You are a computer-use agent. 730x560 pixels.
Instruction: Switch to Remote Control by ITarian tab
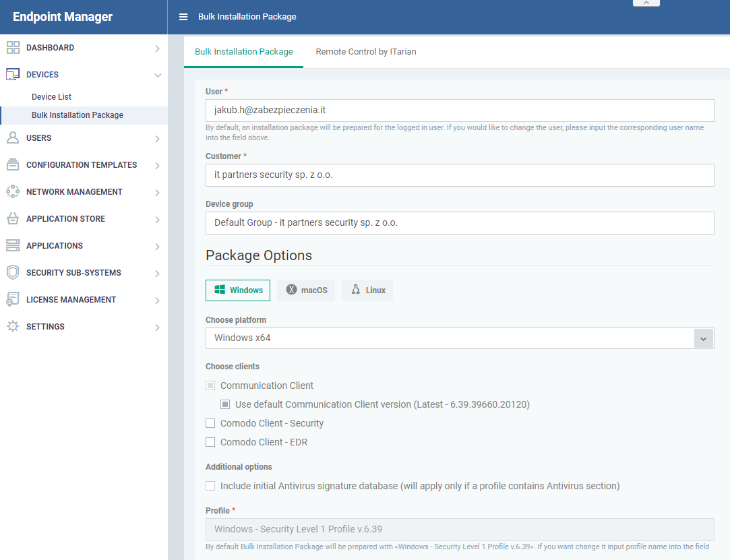tap(366, 52)
